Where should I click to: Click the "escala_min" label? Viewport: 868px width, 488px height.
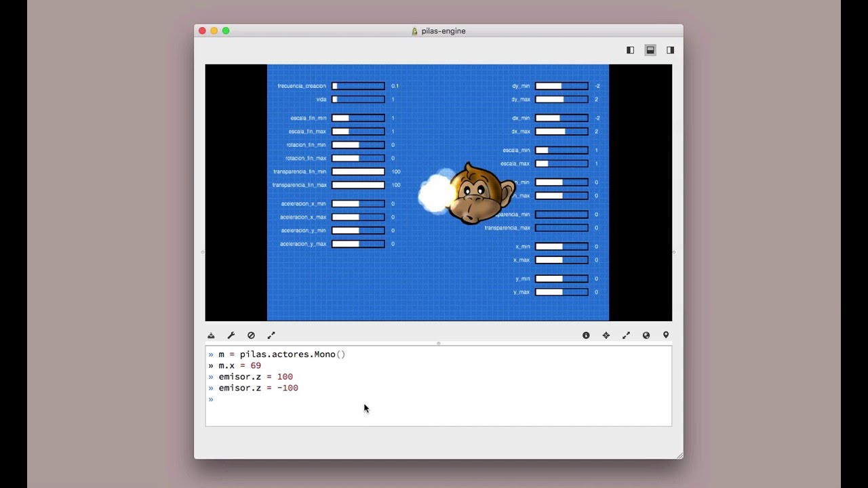(516, 150)
